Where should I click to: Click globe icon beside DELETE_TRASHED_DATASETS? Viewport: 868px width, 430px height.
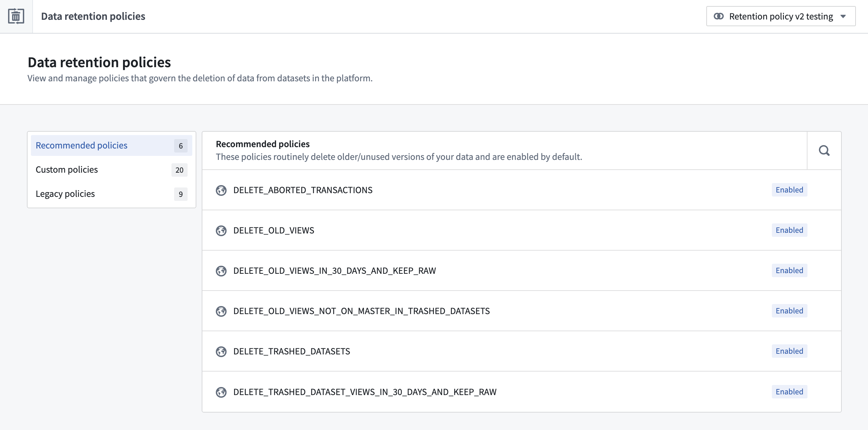pos(221,351)
